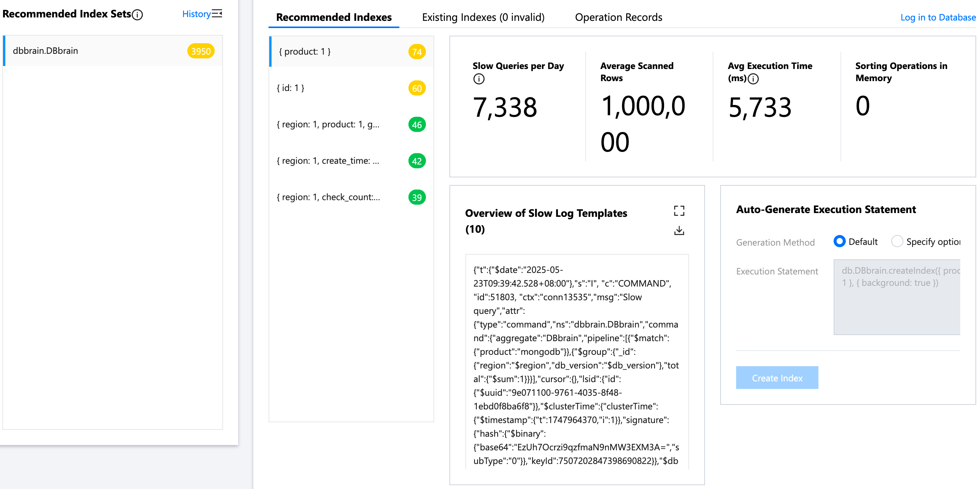Click Log in to Database link

[x=938, y=17]
